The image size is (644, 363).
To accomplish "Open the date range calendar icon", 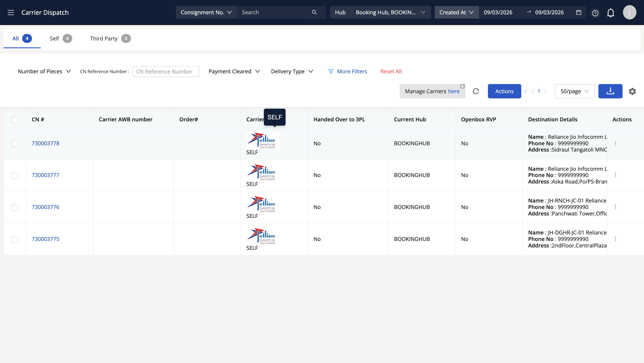I will [x=578, y=12].
